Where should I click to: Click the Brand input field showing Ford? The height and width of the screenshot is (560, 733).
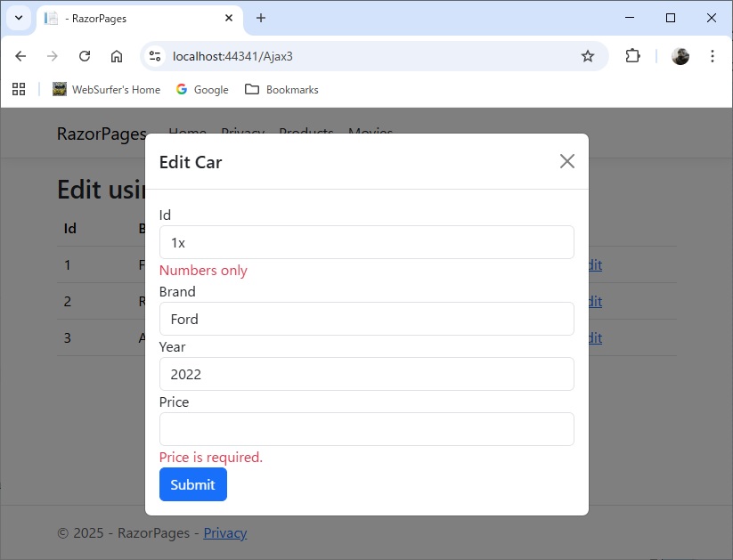pos(367,319)
